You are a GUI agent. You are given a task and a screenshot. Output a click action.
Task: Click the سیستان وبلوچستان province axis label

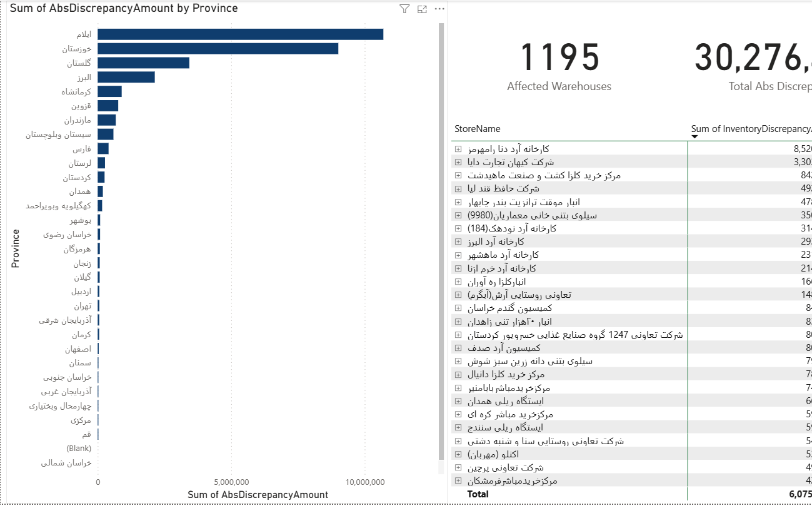tap(59, 135)
